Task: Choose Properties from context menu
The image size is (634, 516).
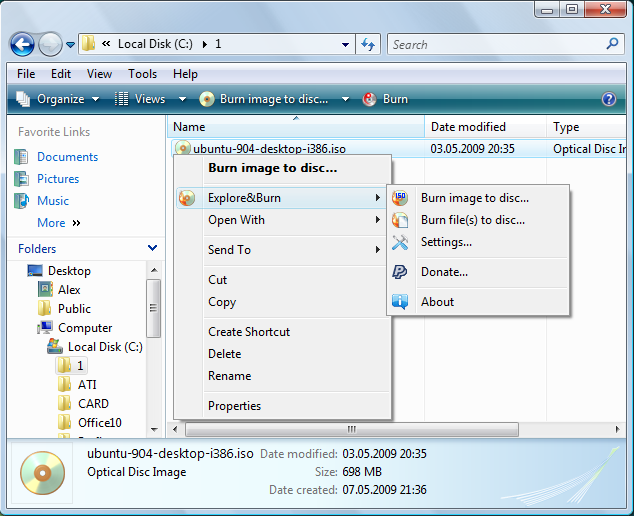Action: (235, 406)
